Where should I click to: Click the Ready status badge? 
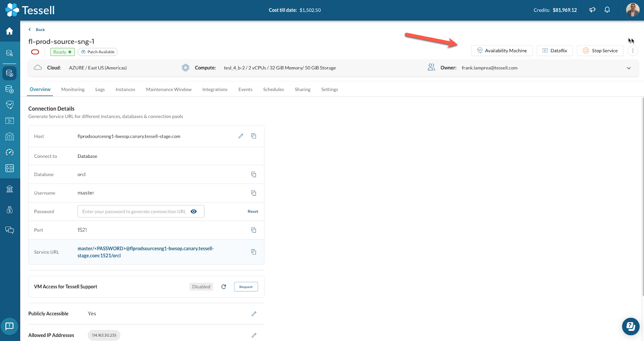pyautogui.click(x=62, y=52)
